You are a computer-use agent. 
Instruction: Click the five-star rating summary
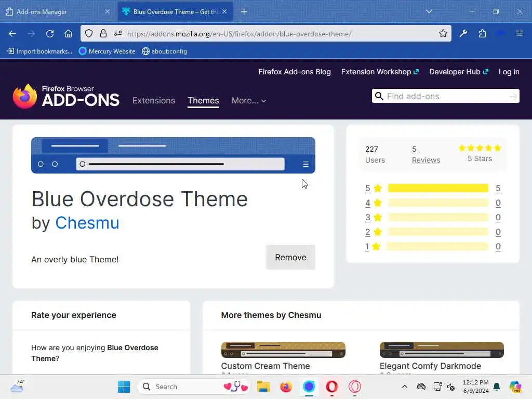[x=480, y=153]
